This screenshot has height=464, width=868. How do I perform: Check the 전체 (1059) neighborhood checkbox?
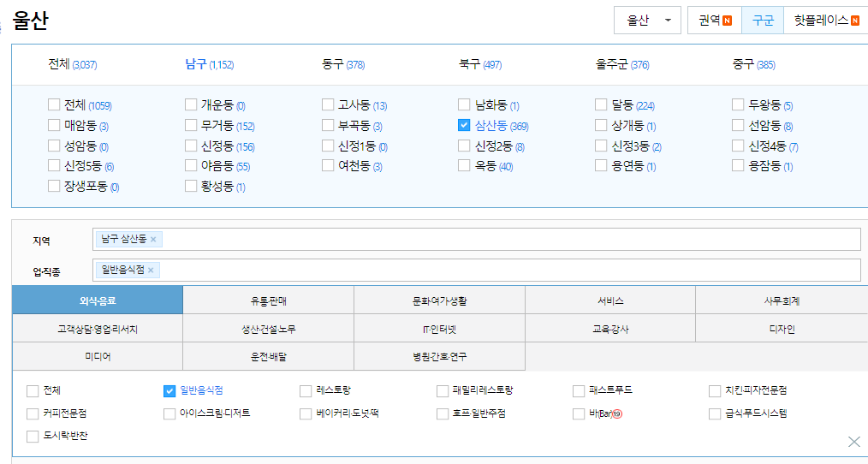click(54, 104)
